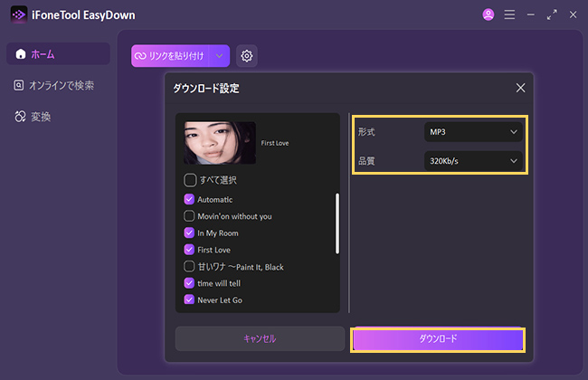
Task: Open the hamburger menu icon
Action: (509, 14)
